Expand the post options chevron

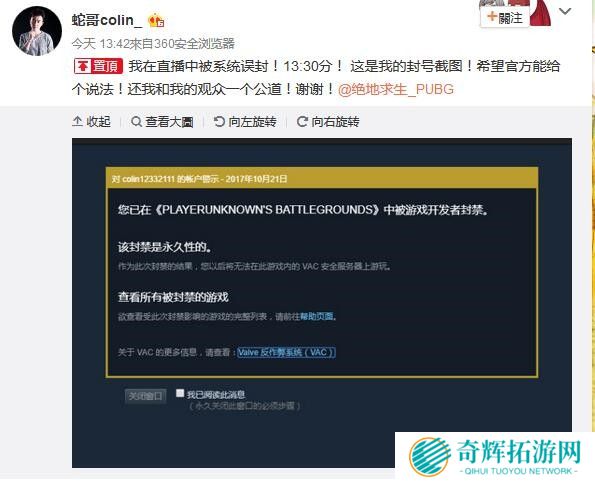pos(565,11)
